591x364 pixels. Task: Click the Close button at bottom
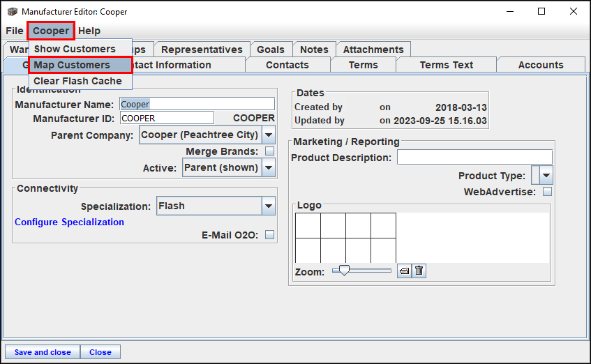(x=100, y=352)
